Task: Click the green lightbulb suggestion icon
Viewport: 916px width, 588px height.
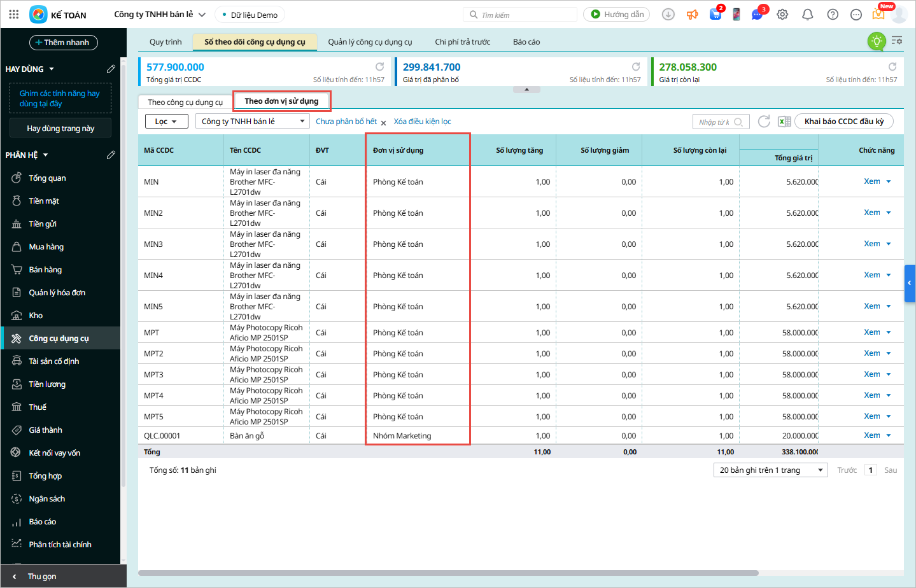Action: (x=877, y=41)
